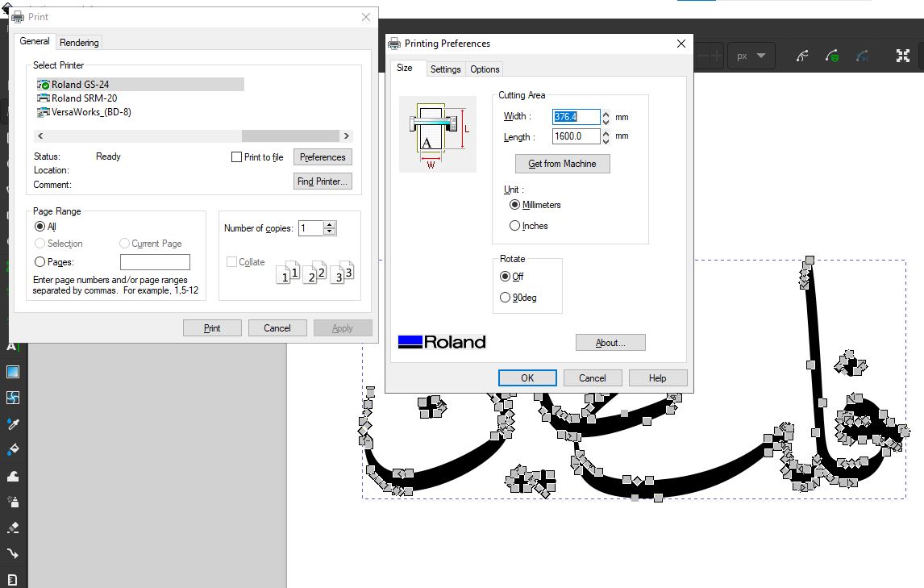This screenshot has height=588, width=924.
Task: Click the About... button
Action: coord(610,343)
